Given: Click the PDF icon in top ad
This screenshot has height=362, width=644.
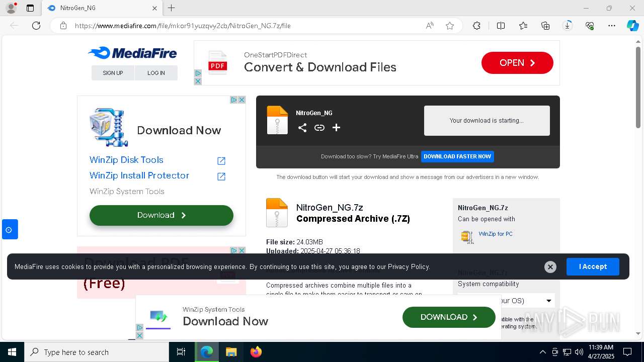Looking at the screenshot, I should [218, 63].
